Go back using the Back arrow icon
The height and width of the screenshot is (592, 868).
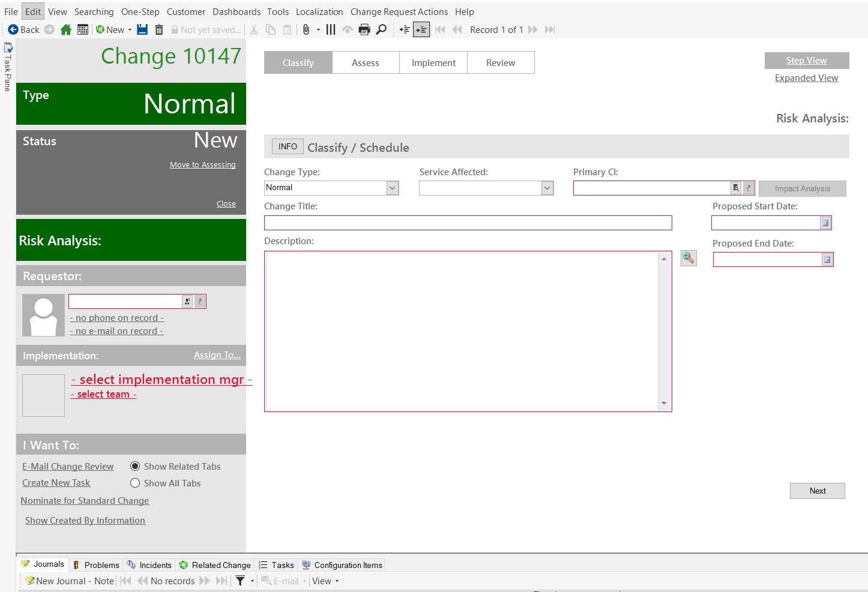[x=13, y=29]
